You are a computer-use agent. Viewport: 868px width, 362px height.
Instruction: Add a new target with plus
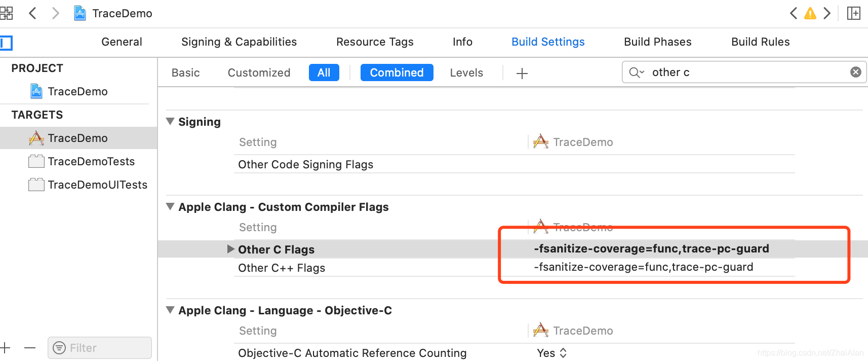point(5,348)
